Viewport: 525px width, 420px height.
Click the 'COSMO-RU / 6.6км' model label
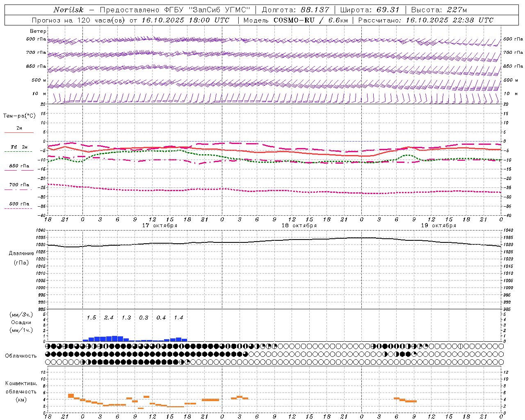coord(310,20)
